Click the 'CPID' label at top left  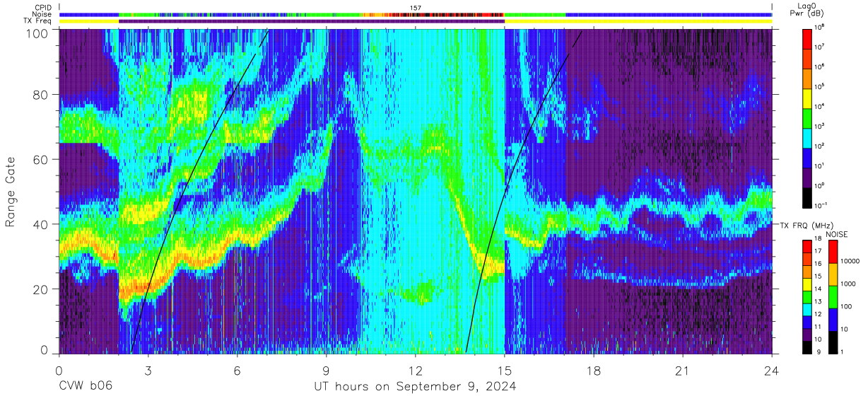click(43, 7)
